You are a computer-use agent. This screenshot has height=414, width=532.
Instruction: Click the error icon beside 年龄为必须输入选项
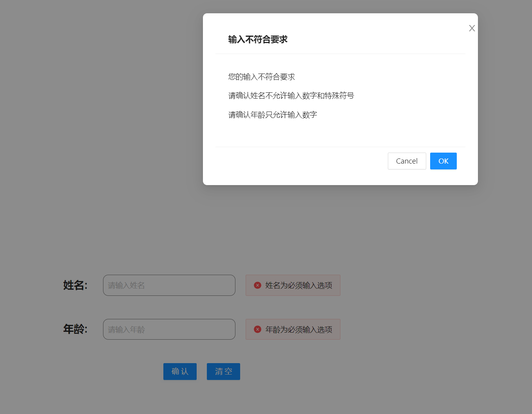(x=257, y=329)
